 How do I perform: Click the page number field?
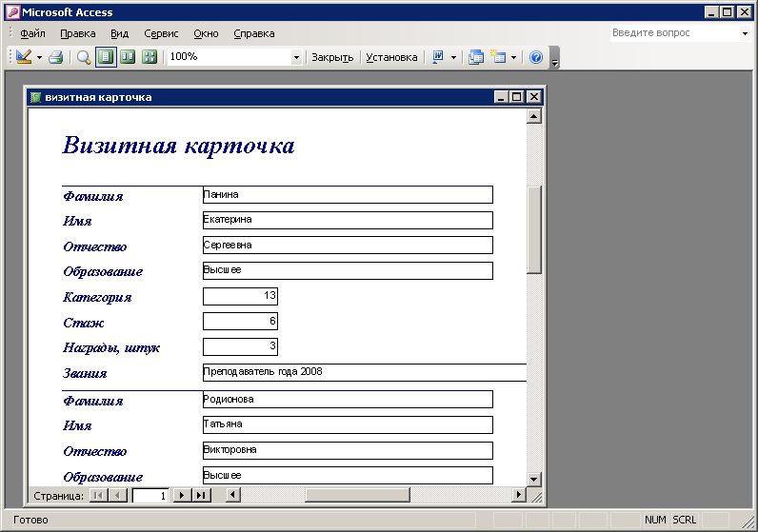[x=150, y=495]
